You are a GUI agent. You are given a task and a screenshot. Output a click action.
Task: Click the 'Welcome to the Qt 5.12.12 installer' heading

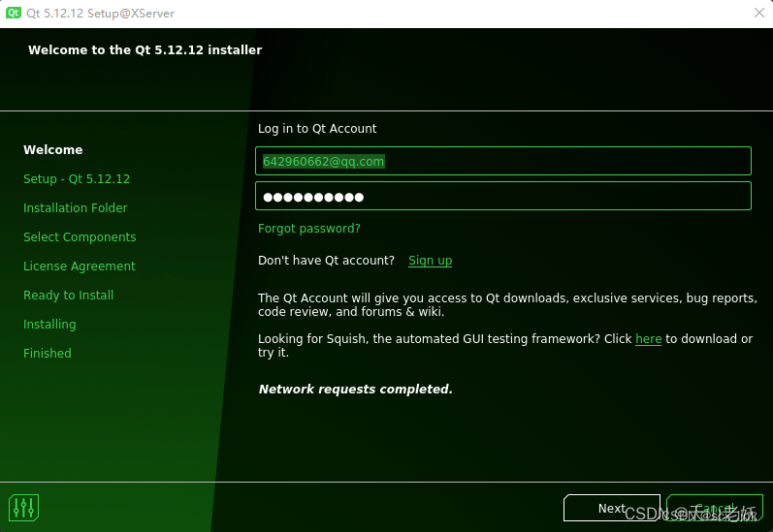pos(145,49)
